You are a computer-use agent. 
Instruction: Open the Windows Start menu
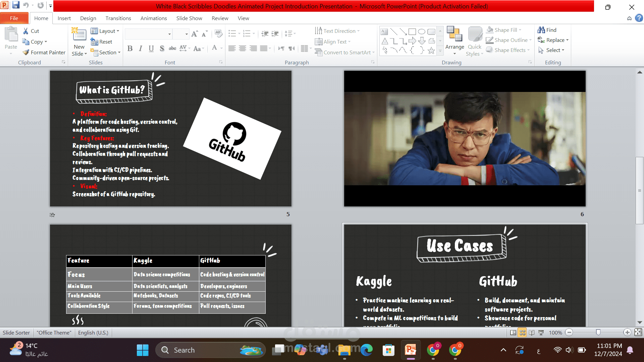143,350
